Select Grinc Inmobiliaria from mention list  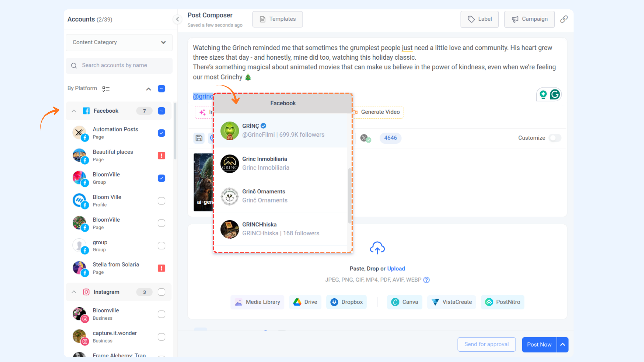(x=280, y=163)
